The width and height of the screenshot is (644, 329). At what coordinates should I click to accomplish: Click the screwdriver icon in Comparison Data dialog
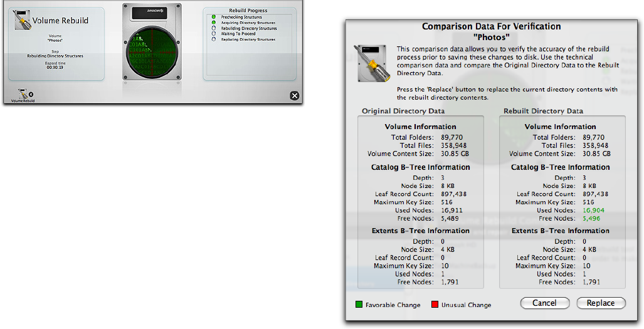[372, 63]
